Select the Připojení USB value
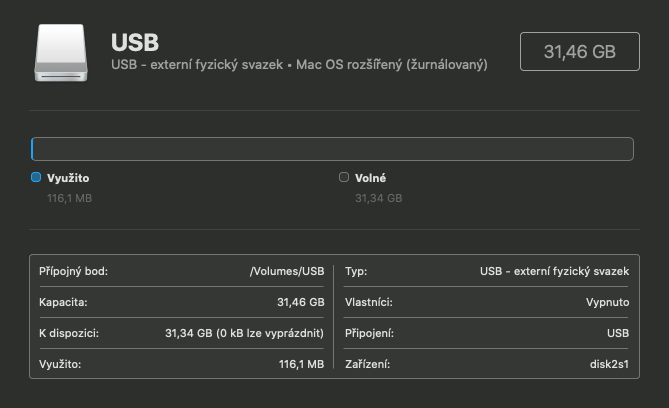Image resolution: width=669 pixels, height=408 pixels. tap(617, 333)
